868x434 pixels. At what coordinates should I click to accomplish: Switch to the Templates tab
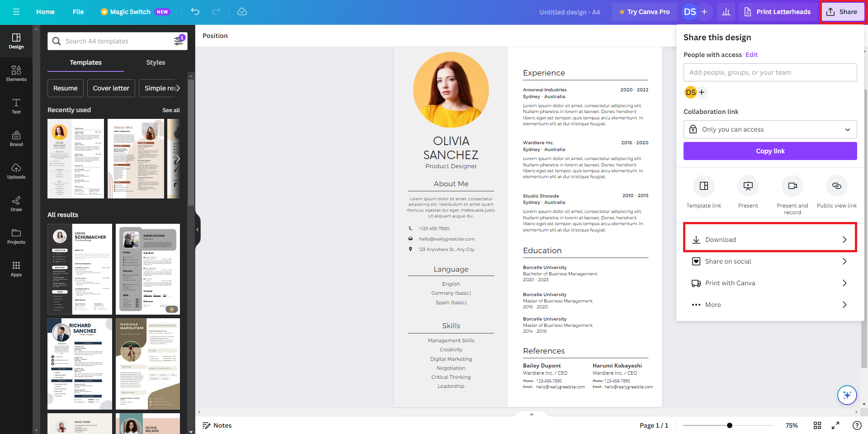[85, 62]
